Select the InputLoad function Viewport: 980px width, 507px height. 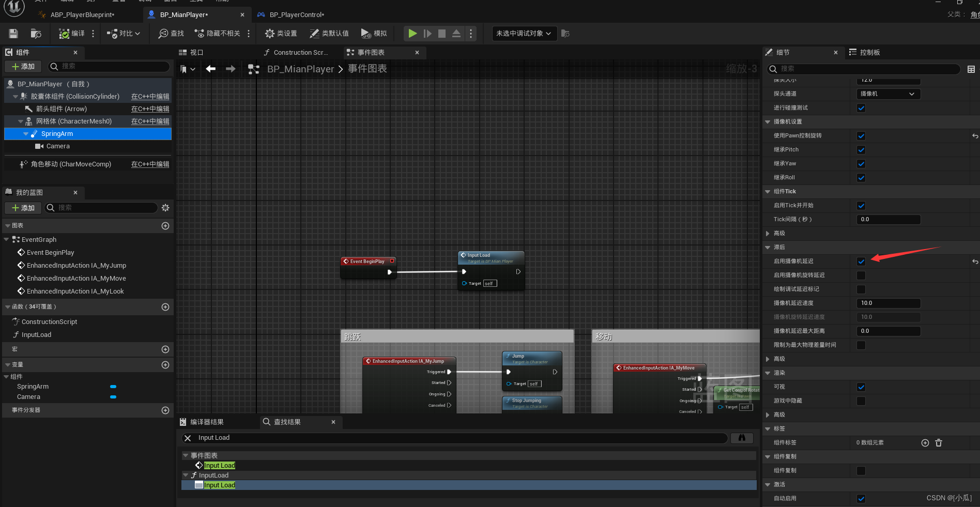(x=36, y=335)
